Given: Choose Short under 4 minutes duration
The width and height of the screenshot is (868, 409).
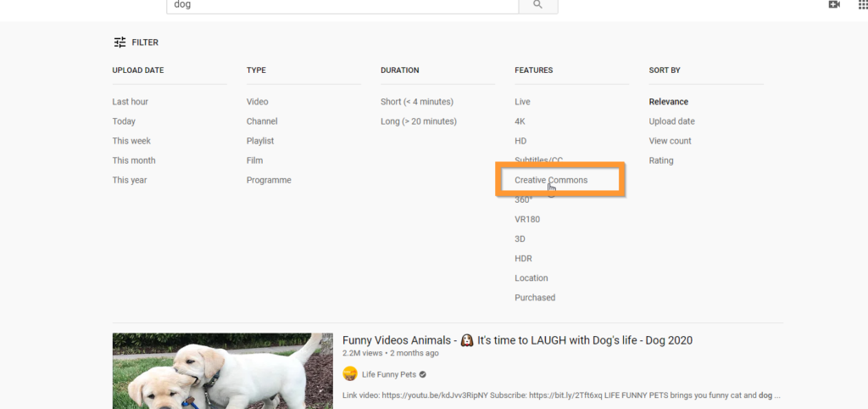Looking at the screenshot, I should (x=417, y=102).
